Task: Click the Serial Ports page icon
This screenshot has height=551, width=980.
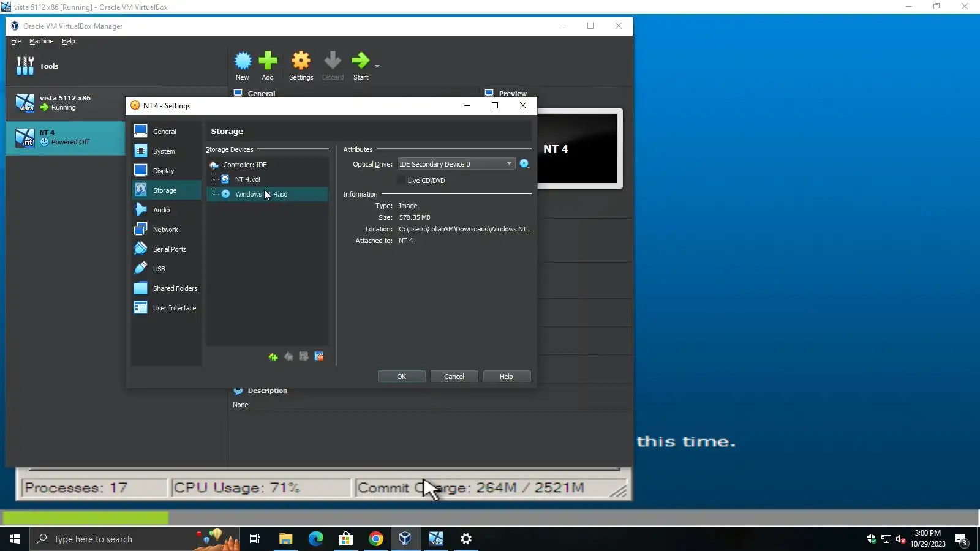Action: click(140, 249)
